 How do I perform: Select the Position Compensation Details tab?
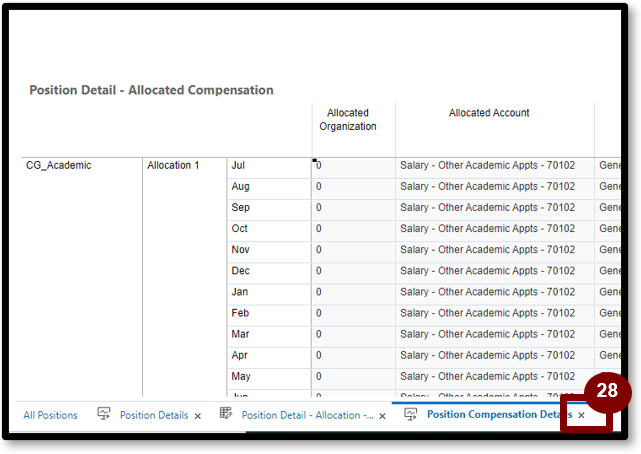500,414
